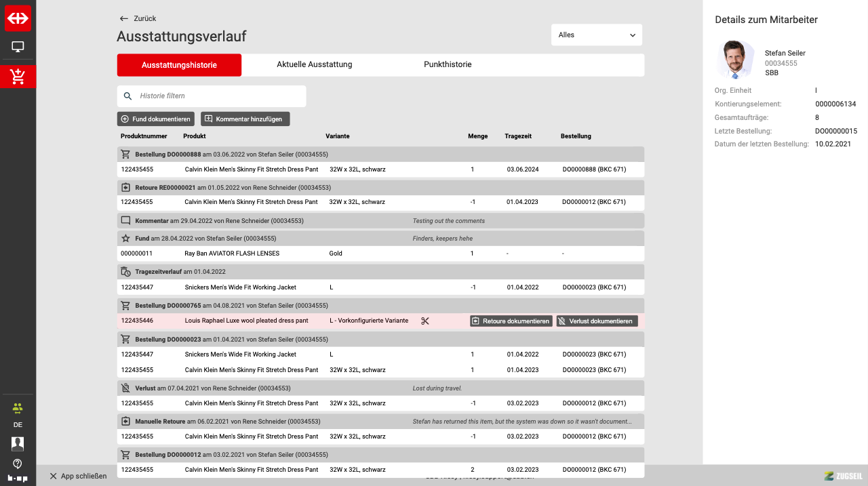Click the search magnifier icon

click(x=127, y=96)
